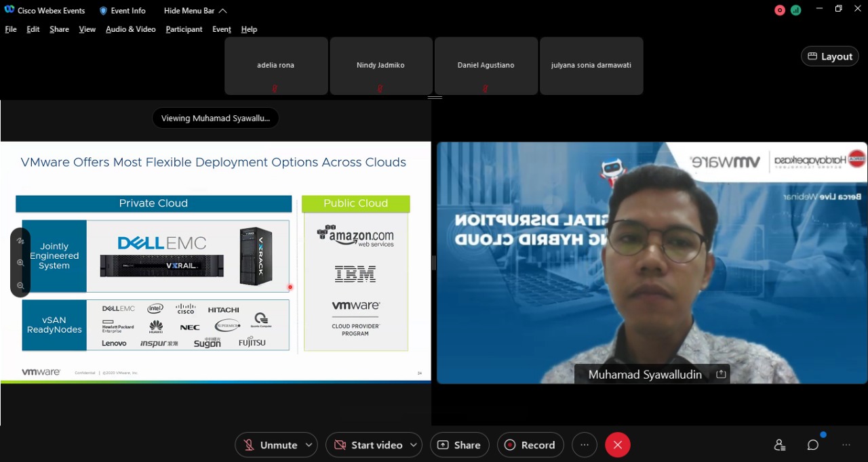Start your video

point(368,445)
